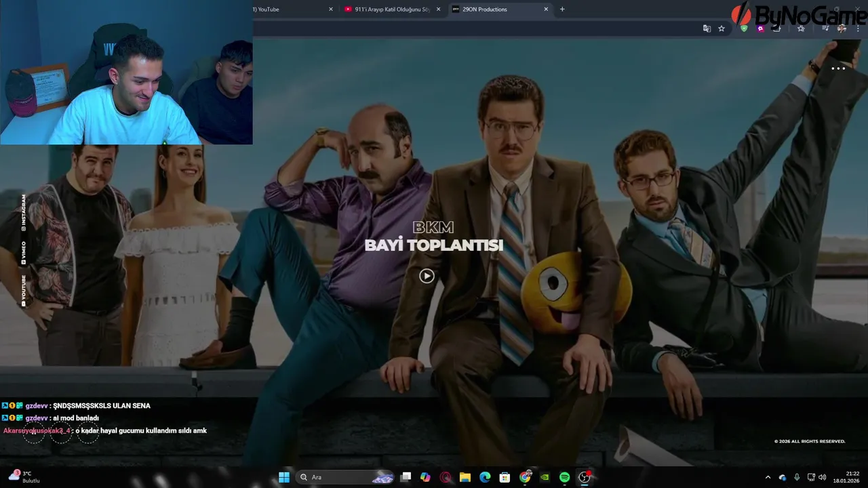The image size is (868, 488).
Task: Launch Copilot from the taskbar
Action: point(425,477)
